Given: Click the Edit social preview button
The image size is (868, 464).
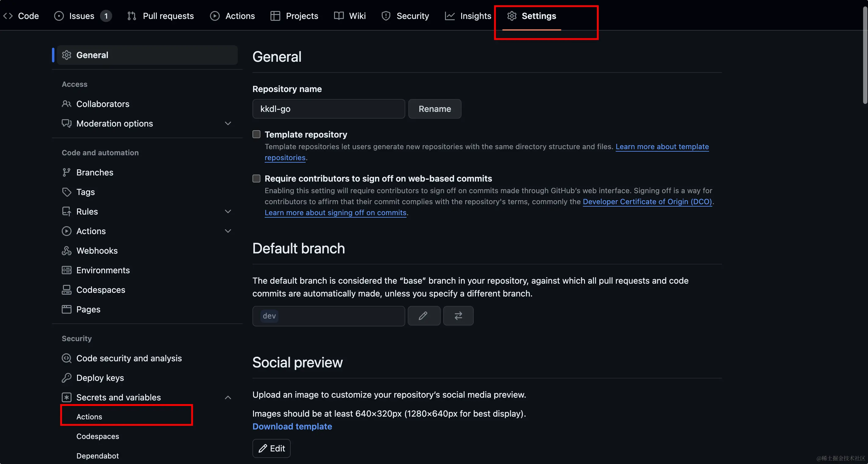Looking at the screenshot, I should coord(272,448).
